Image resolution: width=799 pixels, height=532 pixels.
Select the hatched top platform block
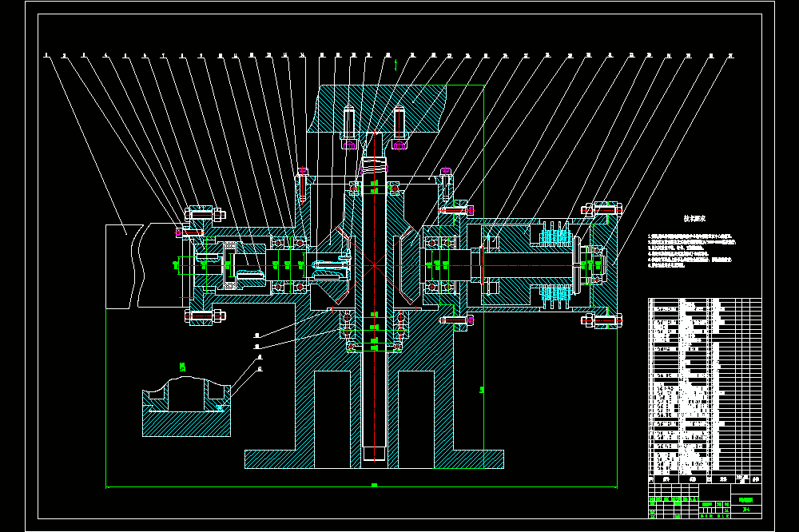pos(378,109)
